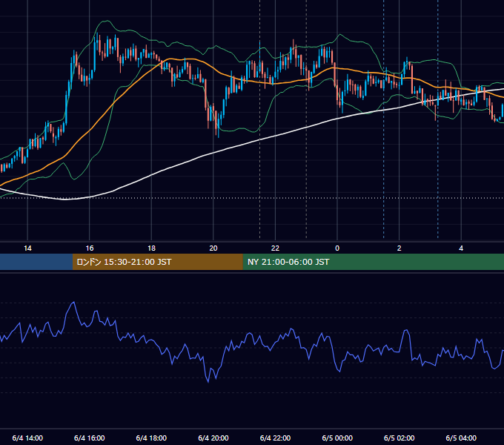Image resolution: width=504 pixels, height=445 pixels.
Task: Click the 6/4 18:00 label on the lower axis
Action: click(151, 438)
